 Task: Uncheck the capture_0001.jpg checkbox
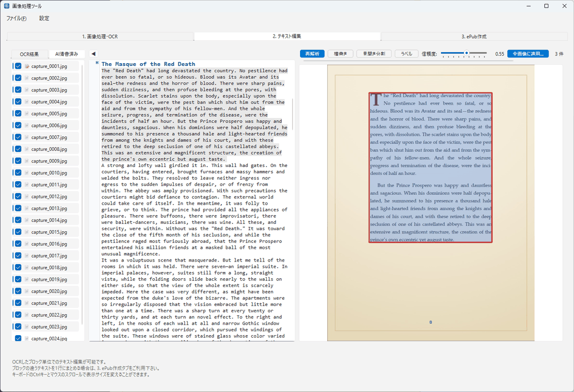coord(18,66)
